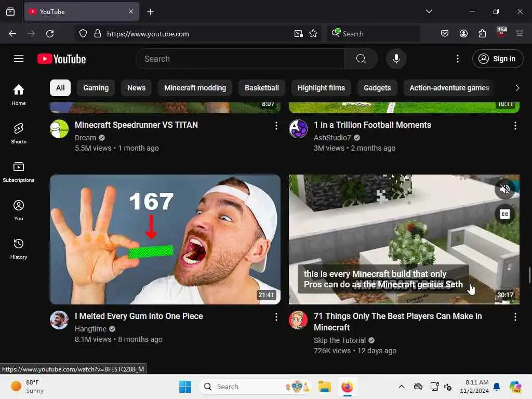Start voice search with the microphone icon
Screen dimensions: 532x399
point(396,59)
